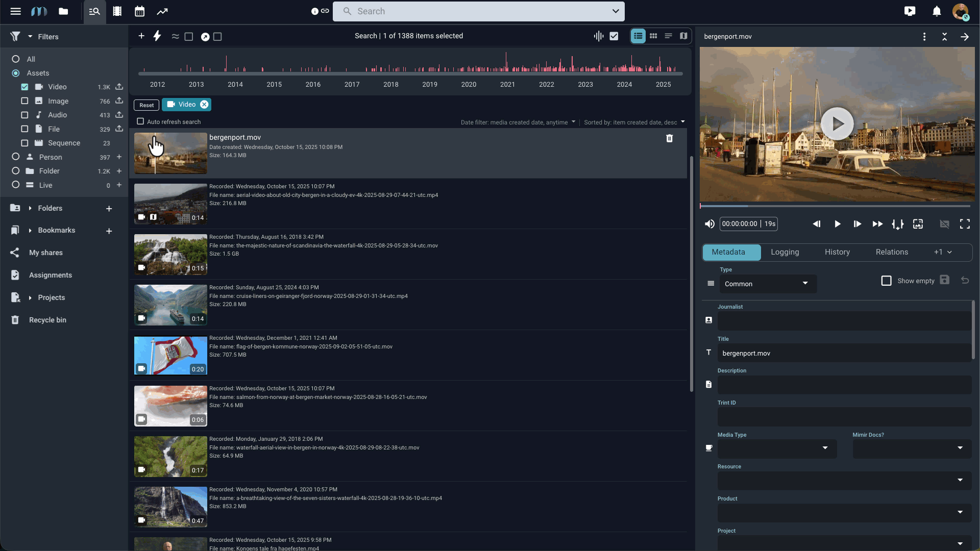980x551 pixels.
Task: Expand the Folders tree section
Action: 30,208
